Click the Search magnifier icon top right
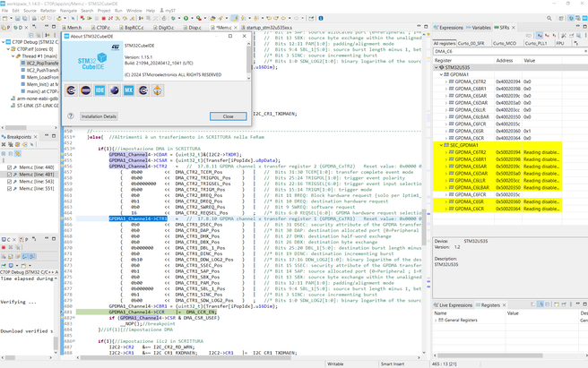The width and height of the screenshot is (588, 368). (549, 18)
